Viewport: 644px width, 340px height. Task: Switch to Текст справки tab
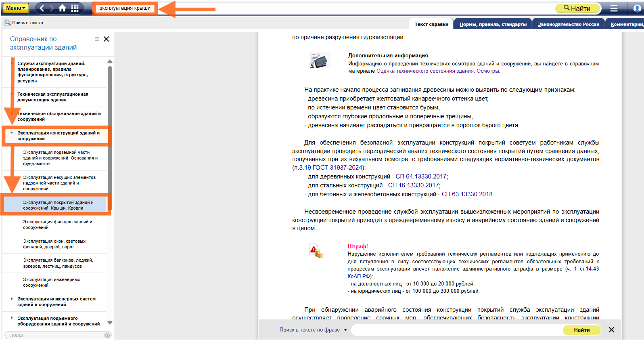point(431,24)
